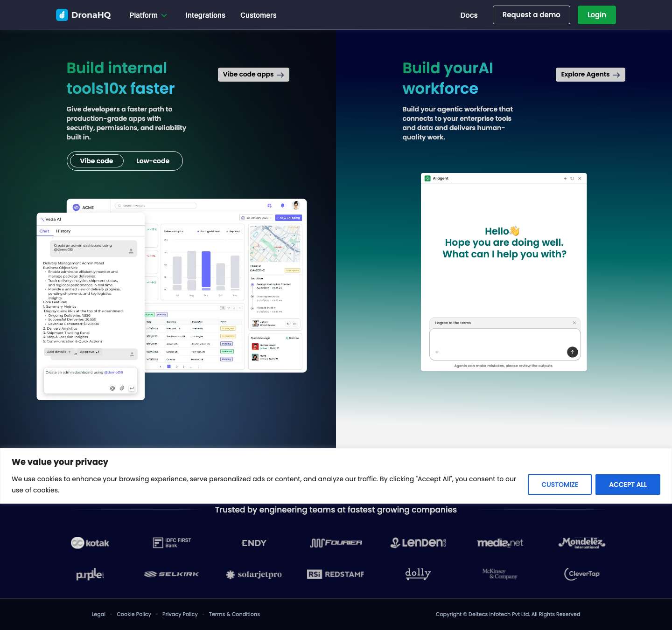
Task: Dismiss the I agree to the terms suggestion chip
Action: [x=575, y=323]
